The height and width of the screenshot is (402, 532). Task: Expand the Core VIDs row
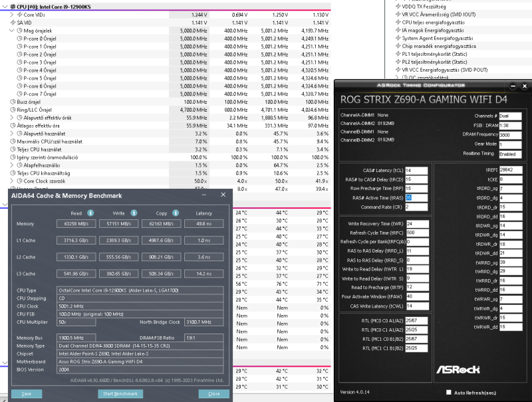11,15
